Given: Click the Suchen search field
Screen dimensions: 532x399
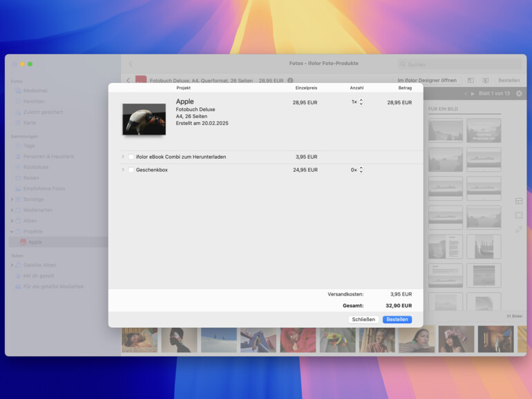Looking at the screenshot, I should pos(459,64).
